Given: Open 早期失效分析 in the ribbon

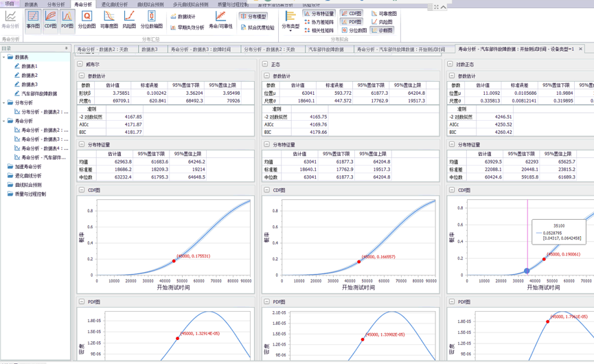Looking at the screenshot, I should 187,27.
